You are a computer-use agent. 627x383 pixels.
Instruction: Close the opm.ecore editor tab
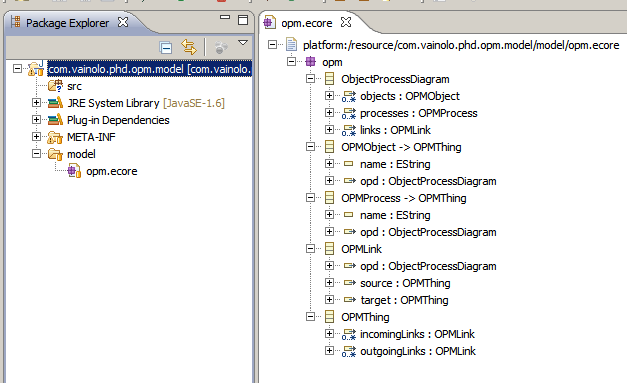346,22
